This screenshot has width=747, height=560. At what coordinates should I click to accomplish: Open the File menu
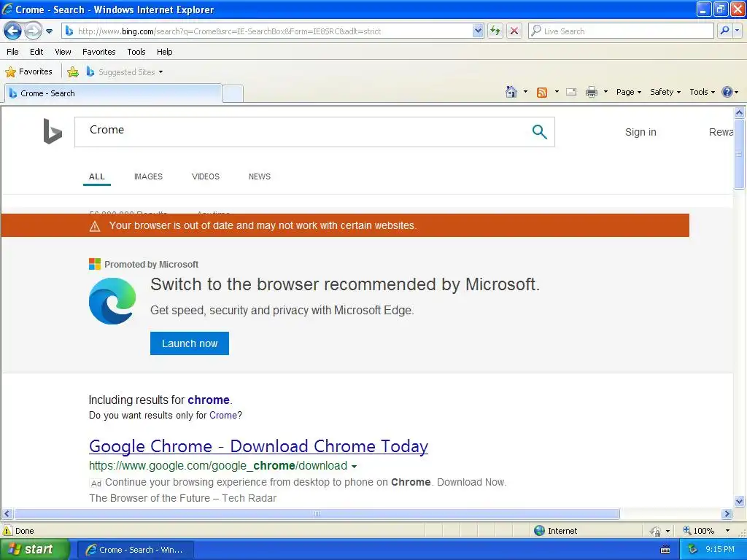[x=13, y=52]
